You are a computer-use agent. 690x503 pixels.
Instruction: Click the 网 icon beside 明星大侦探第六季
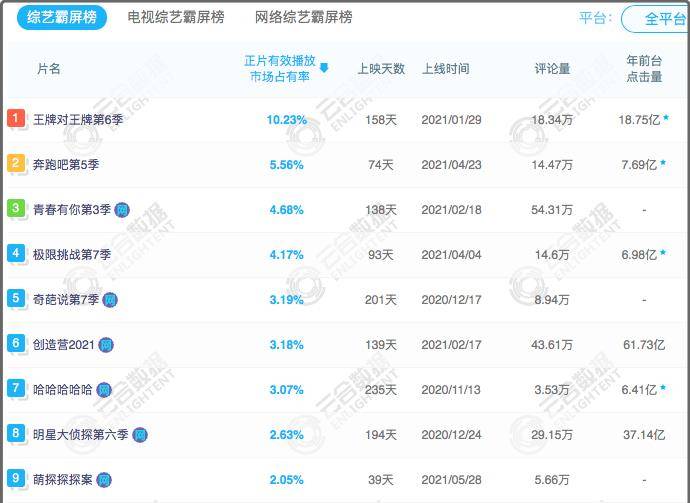140,435
